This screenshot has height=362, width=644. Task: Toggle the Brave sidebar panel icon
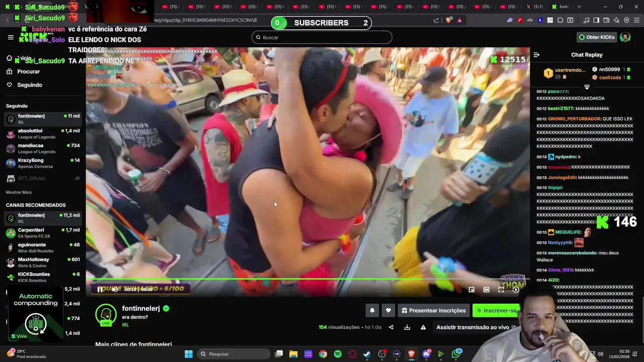pyautogui.click(x=596, y=20)
